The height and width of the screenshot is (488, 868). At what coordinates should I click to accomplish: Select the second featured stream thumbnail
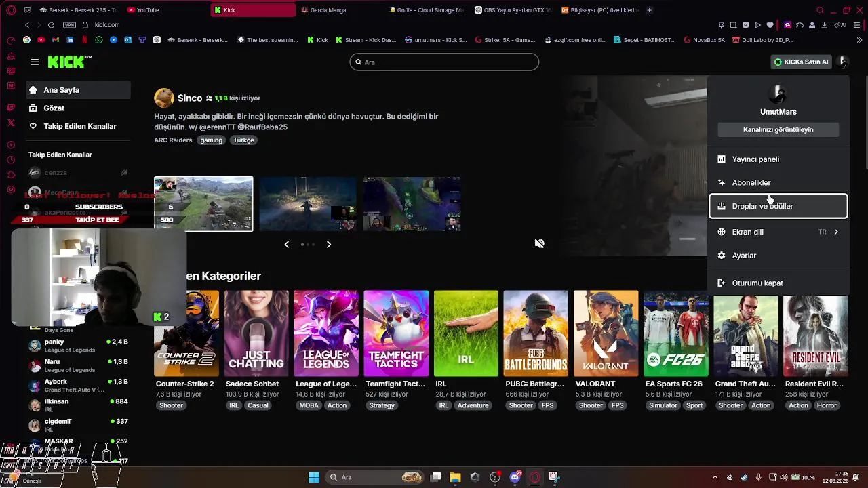[308, 204]
